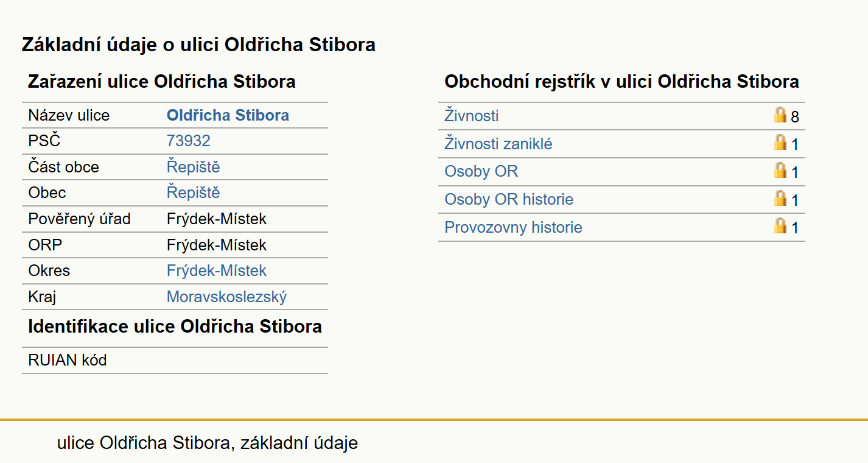
Task: Click the lock icon beside Osoby OR
Action: click(x=780, y=170)
